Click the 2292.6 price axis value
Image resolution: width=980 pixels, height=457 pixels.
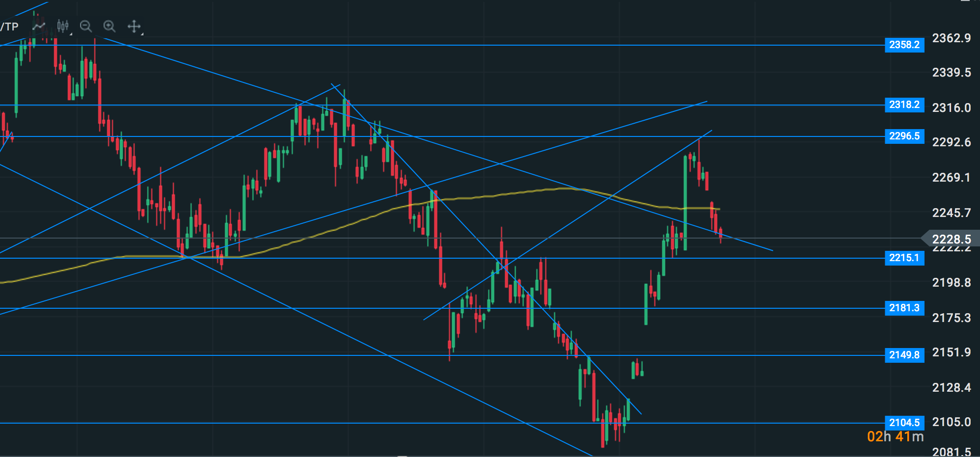tap(952, 142)
